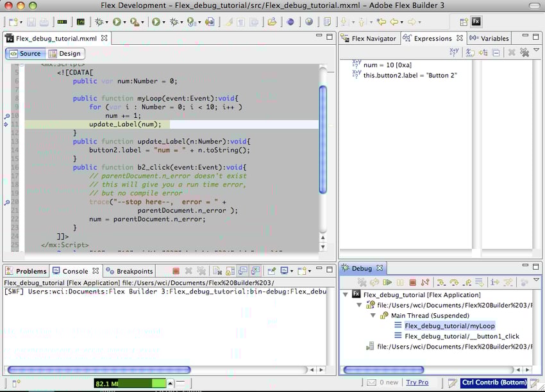Image resolution: width=545 pixels, height=392 pixels.
Task: Click the Source button in editor
Action: pos(26,54)
